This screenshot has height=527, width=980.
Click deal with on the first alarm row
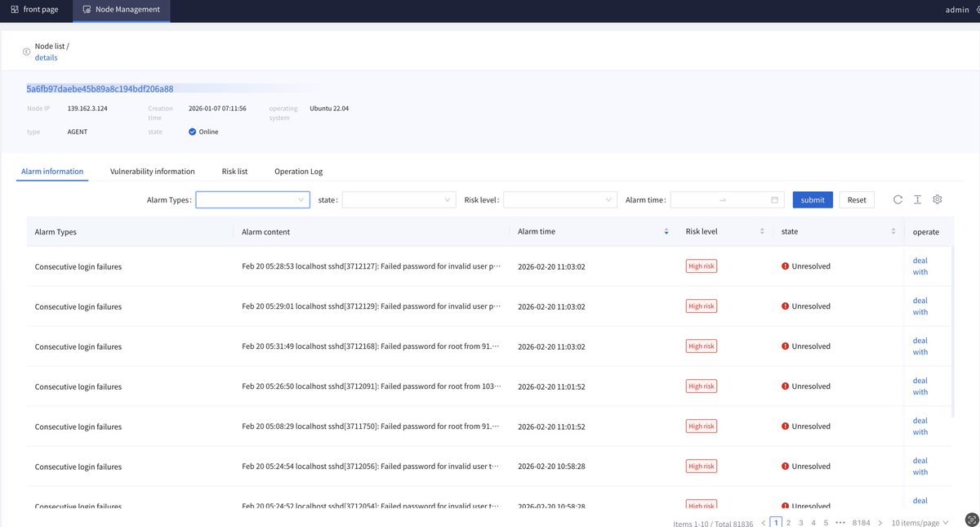(920, 266)
